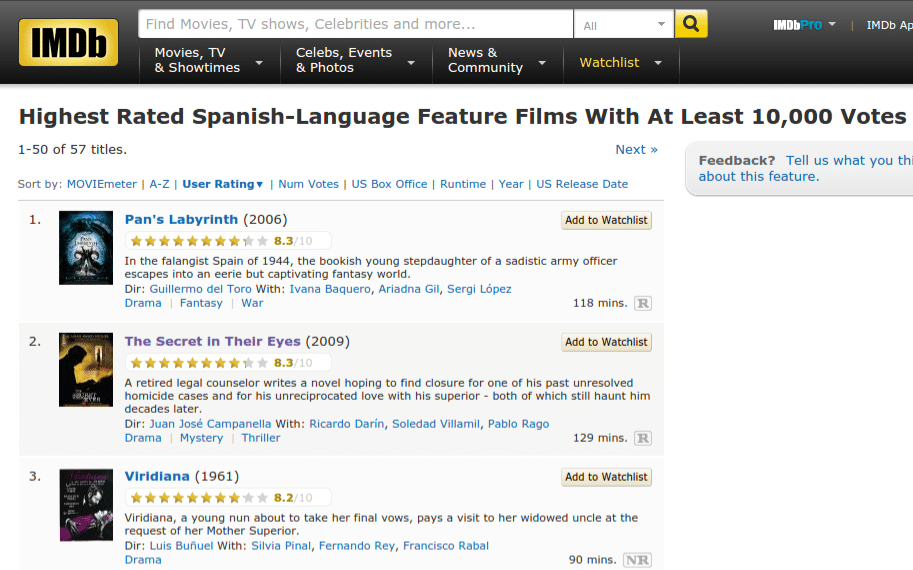The image size is (913, 570).
Task: Go to the Next results page
Action: click(636, 150)
